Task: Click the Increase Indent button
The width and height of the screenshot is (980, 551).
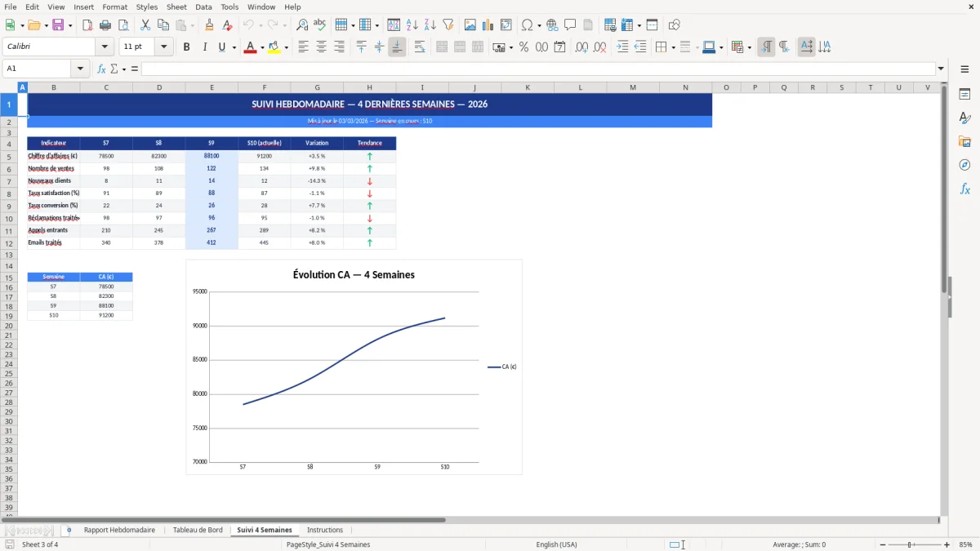Action: click(x=622, y=47)
